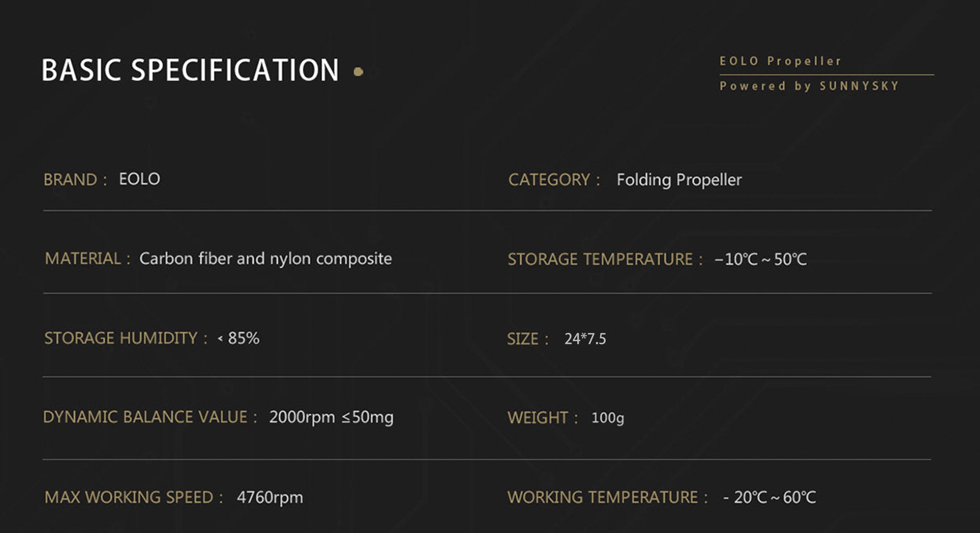
Task: Select the 2000rpm ≤50mg value
Action: (331, 417)
